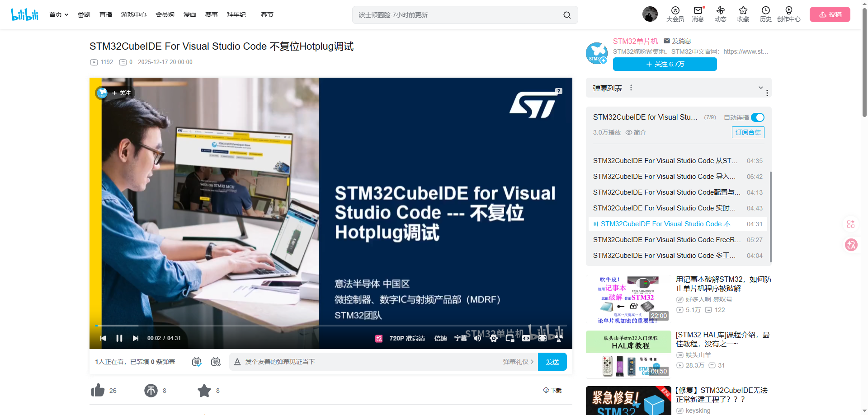Open the 创作中心 creator center icon

click(x=789, y=14)
